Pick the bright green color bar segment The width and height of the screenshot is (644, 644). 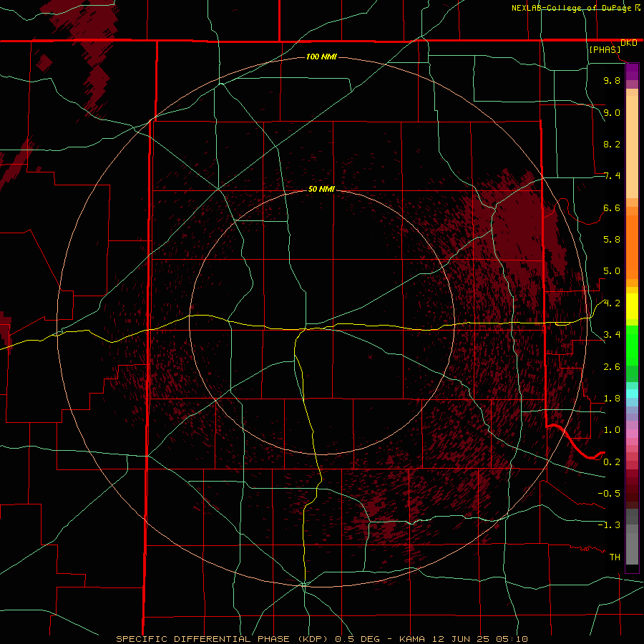632,347
